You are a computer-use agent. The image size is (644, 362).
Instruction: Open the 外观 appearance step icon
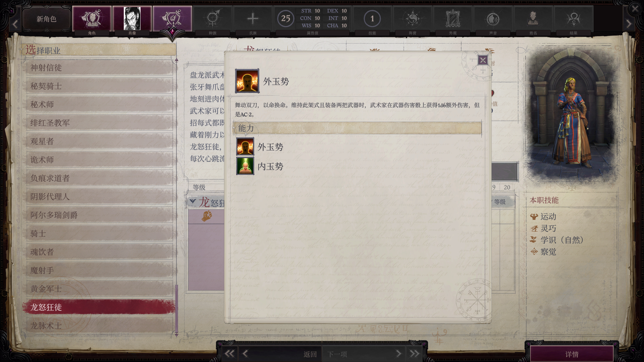click(453, 19)
